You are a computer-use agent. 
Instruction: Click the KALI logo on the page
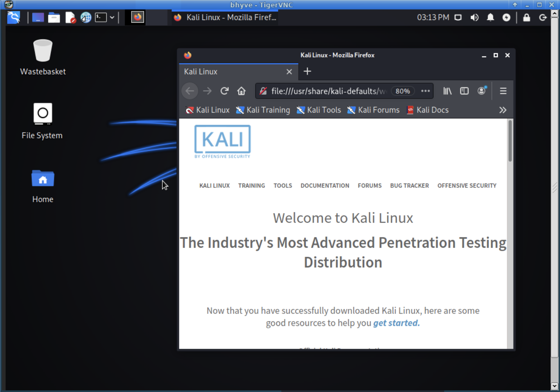tap(223, 142)
